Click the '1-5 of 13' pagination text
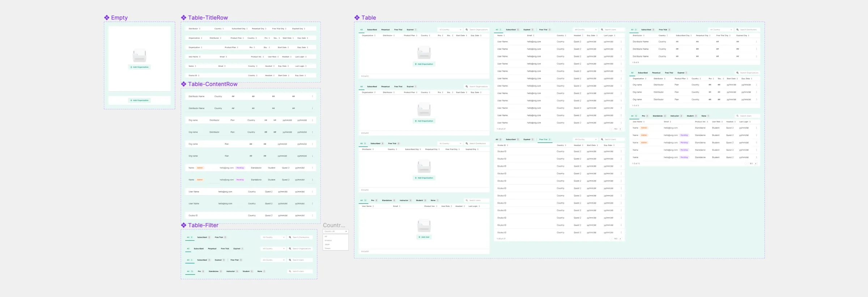This screenshot has height=297, width=868. click(x=636, y=163)
